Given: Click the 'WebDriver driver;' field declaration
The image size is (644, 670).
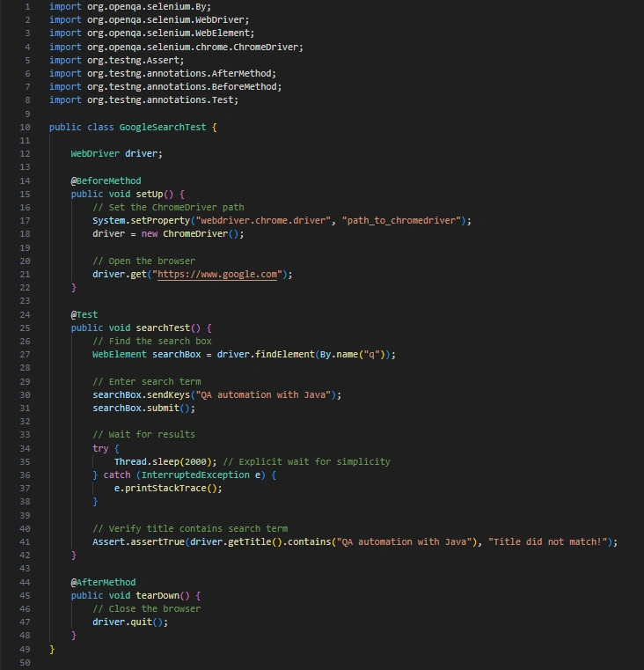Looking at the screenshot, I should [117, 154].
